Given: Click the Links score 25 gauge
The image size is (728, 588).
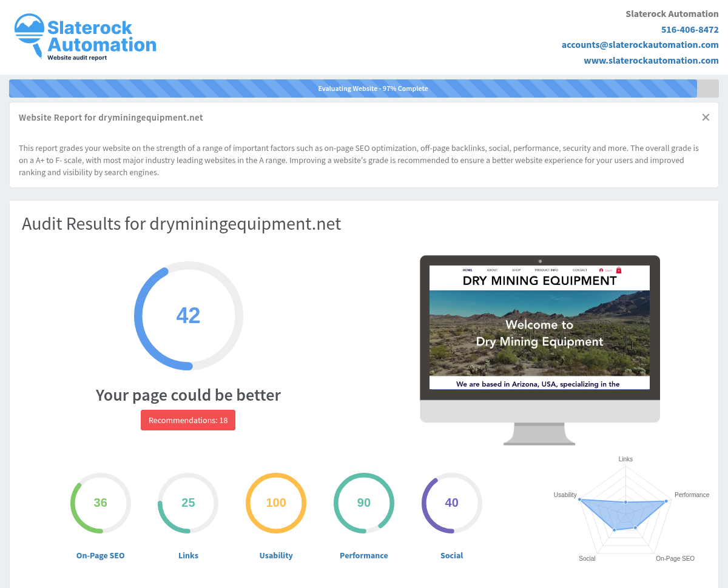Looking at the screenshot, I should pos(188,503).
